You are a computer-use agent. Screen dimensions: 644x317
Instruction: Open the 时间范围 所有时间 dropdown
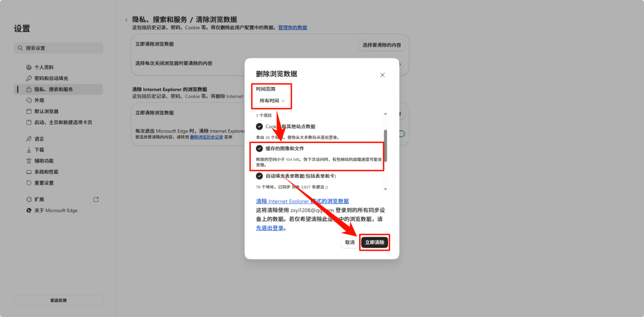pos(271,101)
